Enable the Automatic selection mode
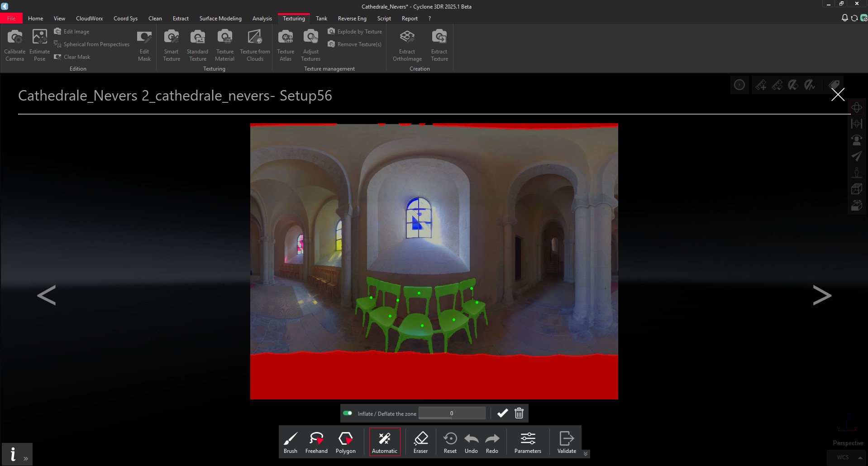 (x=384, y=442)
